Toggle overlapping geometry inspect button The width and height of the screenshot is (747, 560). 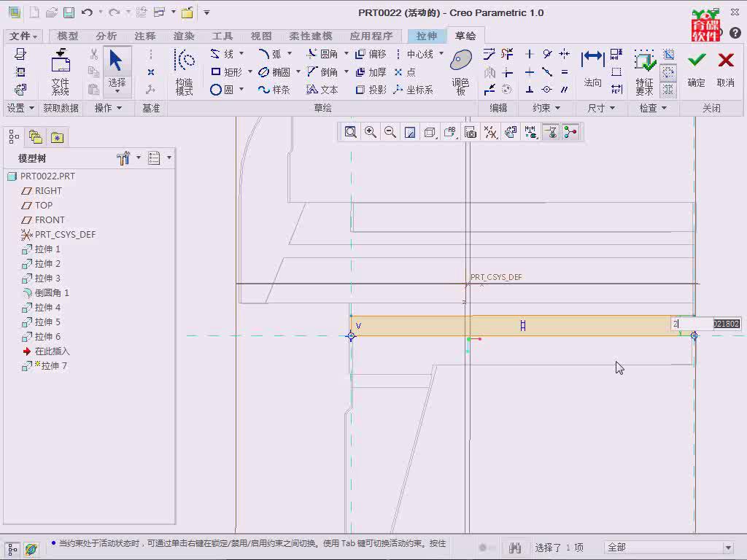[x=668, y=90]
